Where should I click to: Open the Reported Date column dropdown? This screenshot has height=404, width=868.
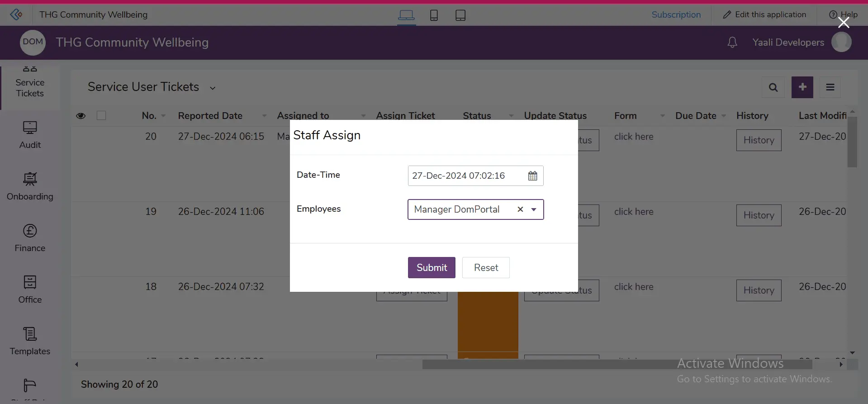coord(264,116)
